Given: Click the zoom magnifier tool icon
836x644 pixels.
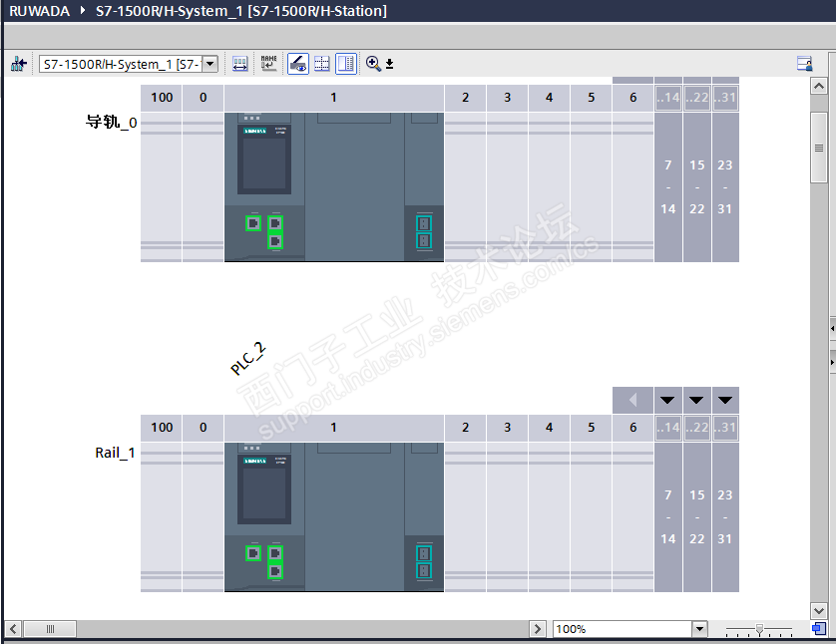Looking at the screenshot, I should click(373, 64).
